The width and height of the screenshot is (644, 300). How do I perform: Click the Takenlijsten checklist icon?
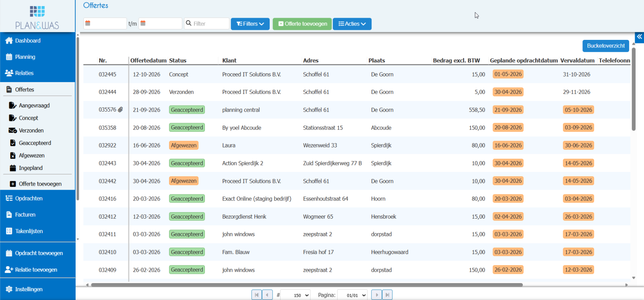9,231
